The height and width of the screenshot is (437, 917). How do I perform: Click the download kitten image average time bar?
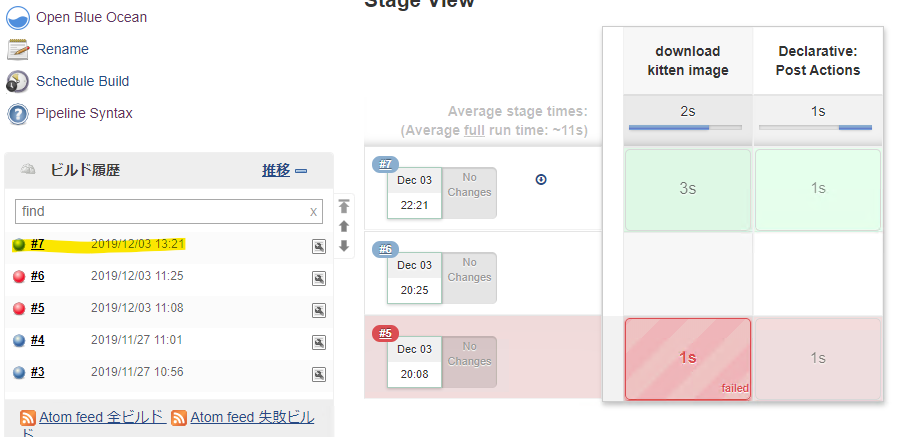[x=685, y=128]
